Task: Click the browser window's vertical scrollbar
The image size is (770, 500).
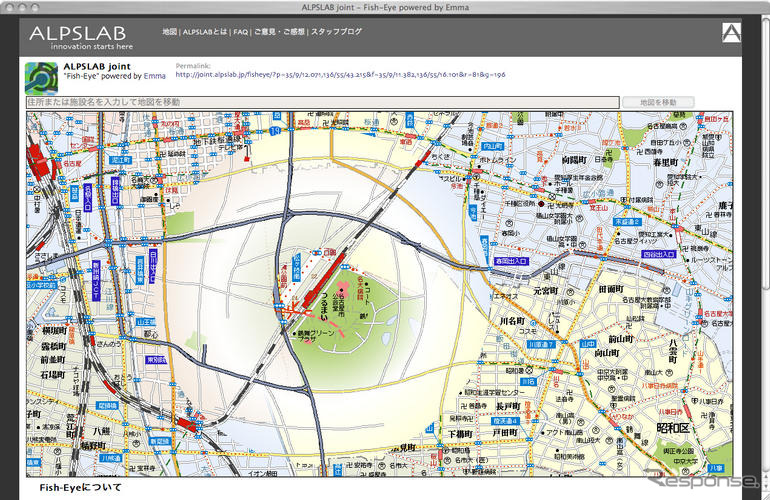Action: pyautogui.click(x=766, y=152)
